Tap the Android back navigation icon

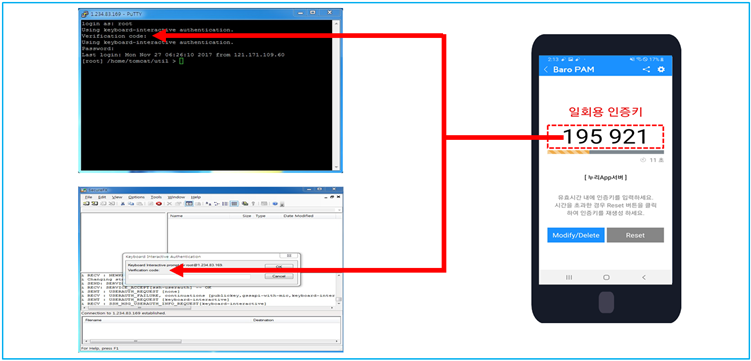coord(644,277)
